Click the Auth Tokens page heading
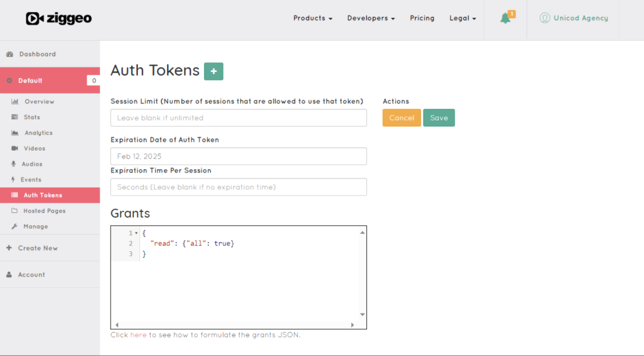The width and height of the screenshot is (644, 356). click(155, 70)
